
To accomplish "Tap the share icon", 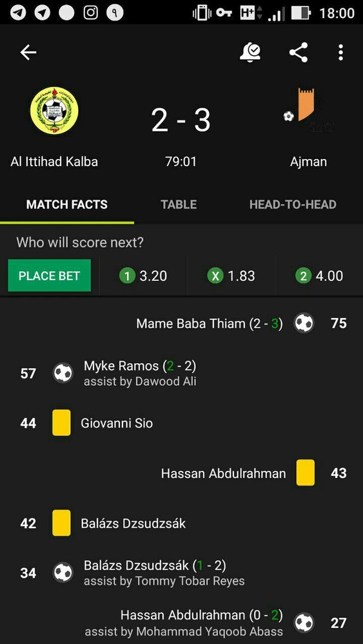I will (x=299, y=53).
